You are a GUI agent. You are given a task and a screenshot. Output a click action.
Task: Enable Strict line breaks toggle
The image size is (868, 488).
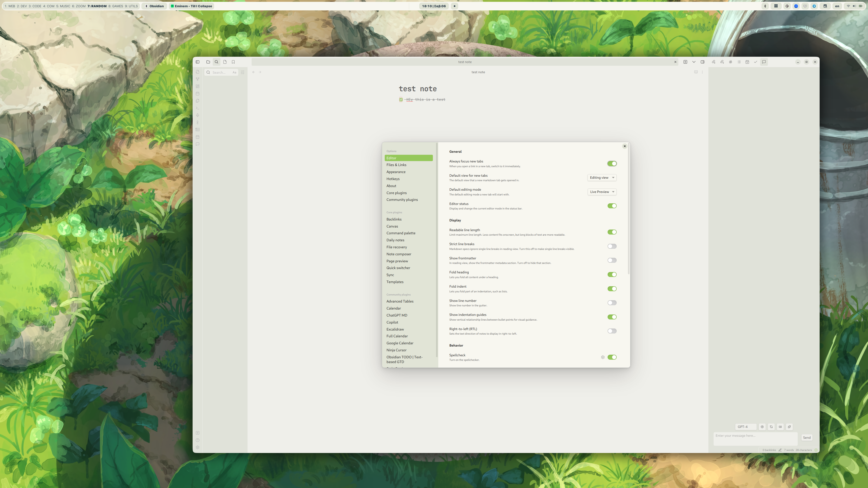tap(612, 246)
